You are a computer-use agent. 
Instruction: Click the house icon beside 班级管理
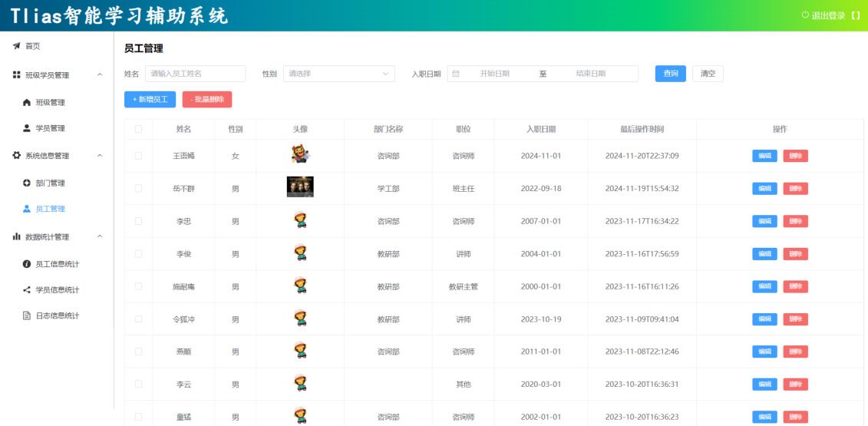coord(27,103)
